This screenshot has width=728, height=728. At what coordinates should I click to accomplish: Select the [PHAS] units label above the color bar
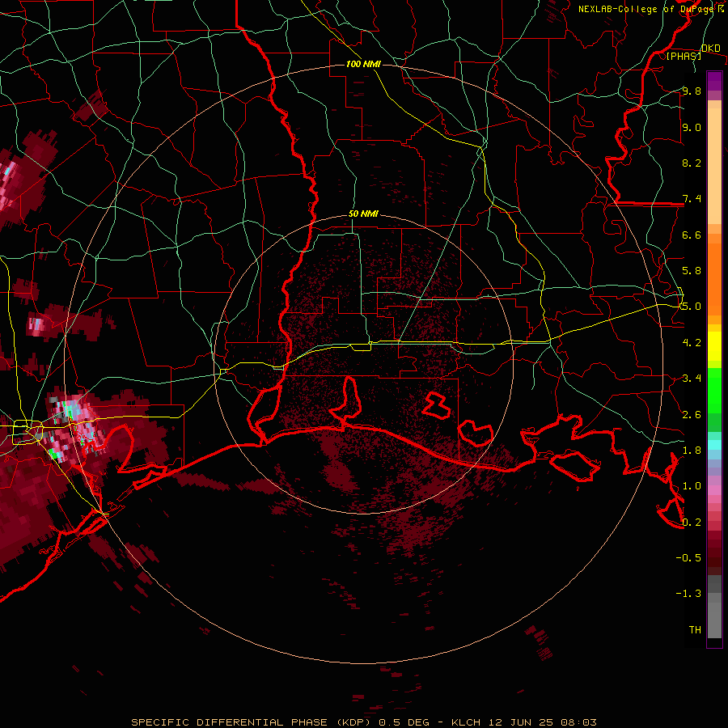(x=684, y=56)
